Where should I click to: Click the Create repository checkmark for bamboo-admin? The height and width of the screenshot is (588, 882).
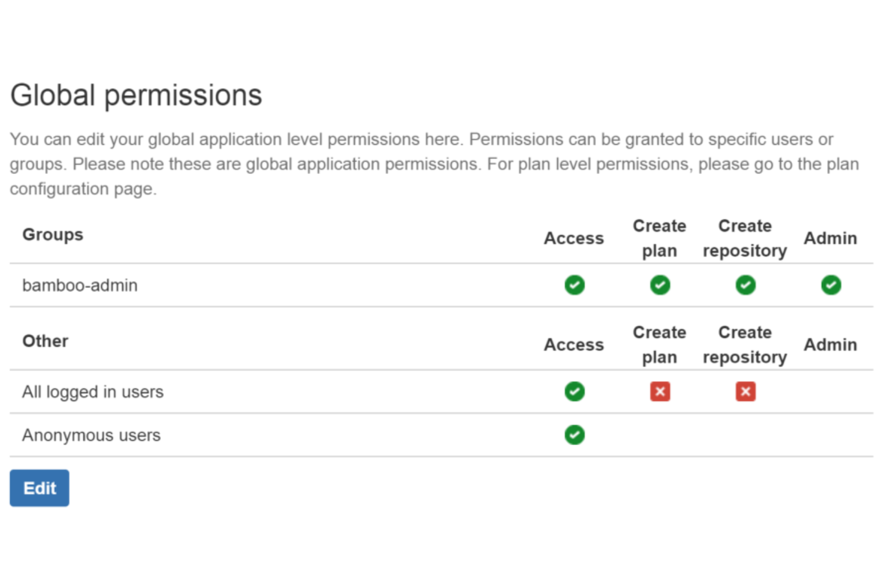[x=745, y=285]
